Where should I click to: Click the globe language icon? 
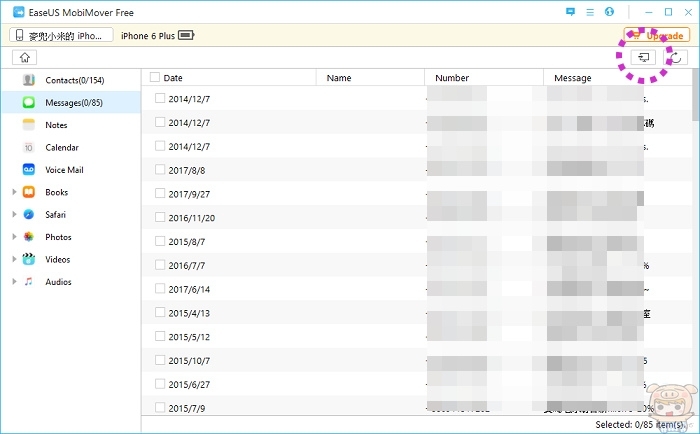pyautogui.click(x=611, y=12)
